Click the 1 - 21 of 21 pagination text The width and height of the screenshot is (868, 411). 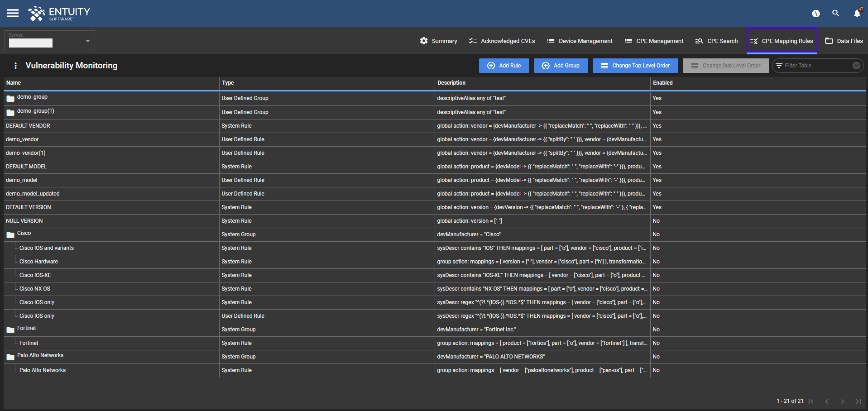click(x=790, y=401)
